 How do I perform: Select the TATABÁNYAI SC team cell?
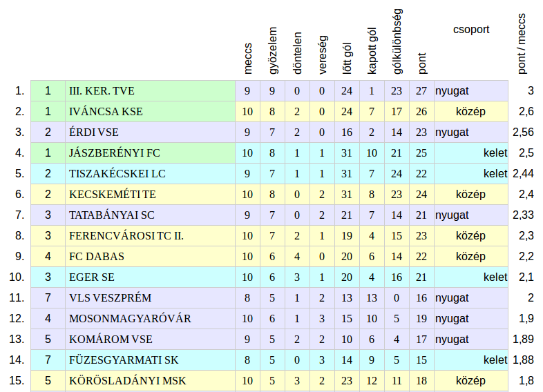click(x=151, y=215)
